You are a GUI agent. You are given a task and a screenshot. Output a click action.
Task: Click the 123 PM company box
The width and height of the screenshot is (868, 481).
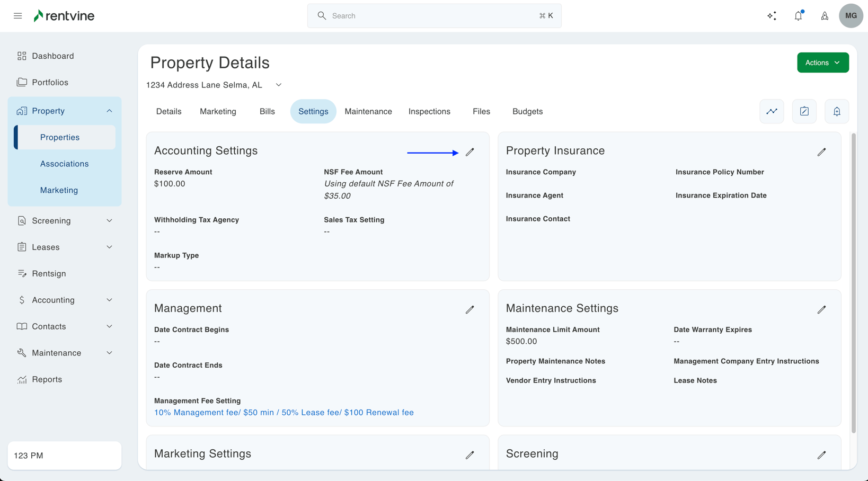coord(65,456)
